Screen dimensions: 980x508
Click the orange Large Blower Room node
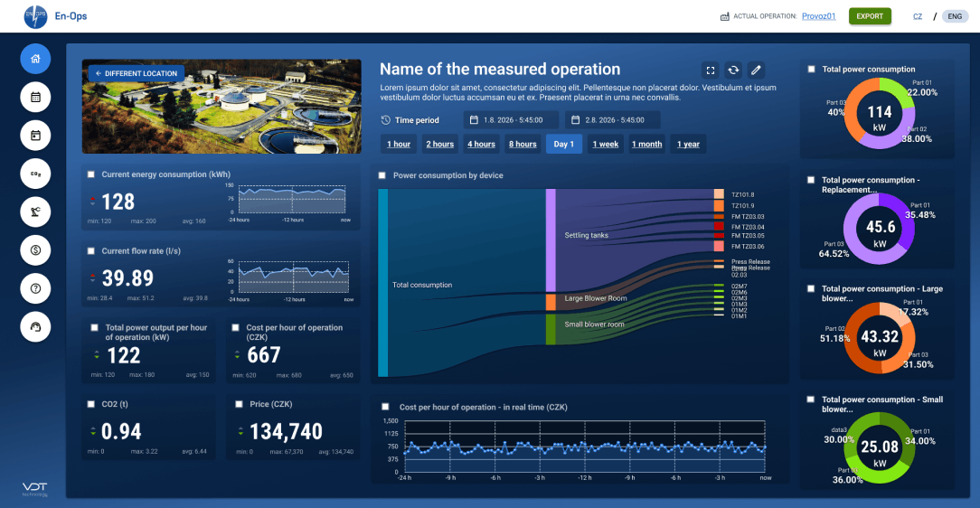point(551,303)
